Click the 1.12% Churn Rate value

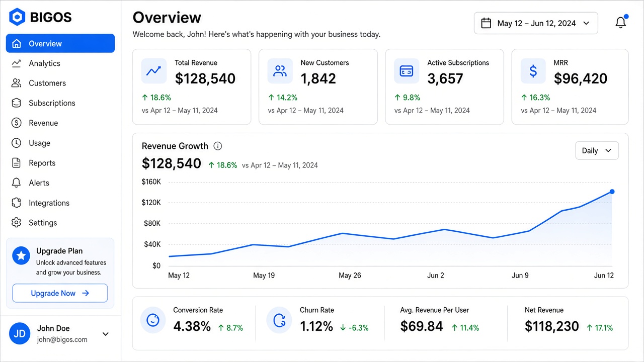[316, 326]
